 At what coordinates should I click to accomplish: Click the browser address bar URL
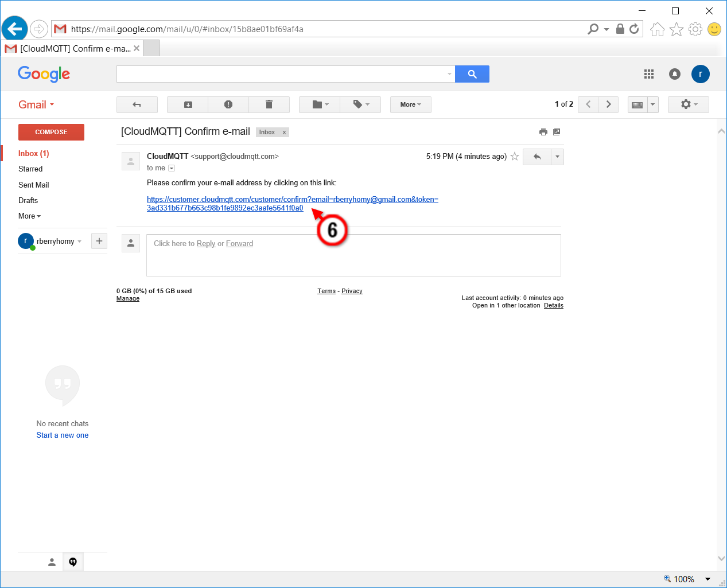click(x=187, y=29)
